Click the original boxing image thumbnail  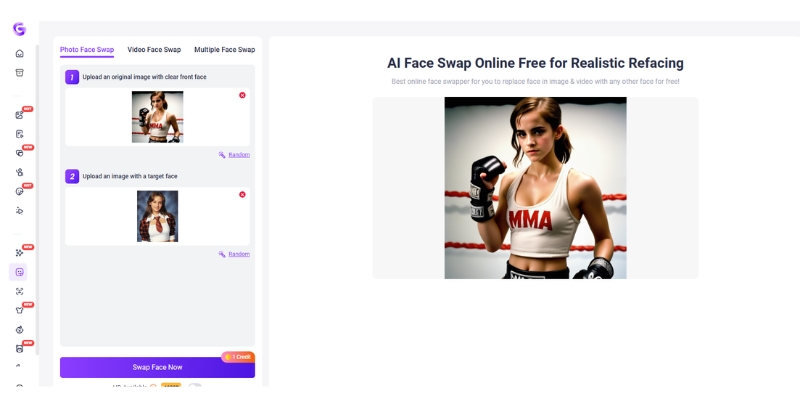pyautogui.click(x=158, y=117)
